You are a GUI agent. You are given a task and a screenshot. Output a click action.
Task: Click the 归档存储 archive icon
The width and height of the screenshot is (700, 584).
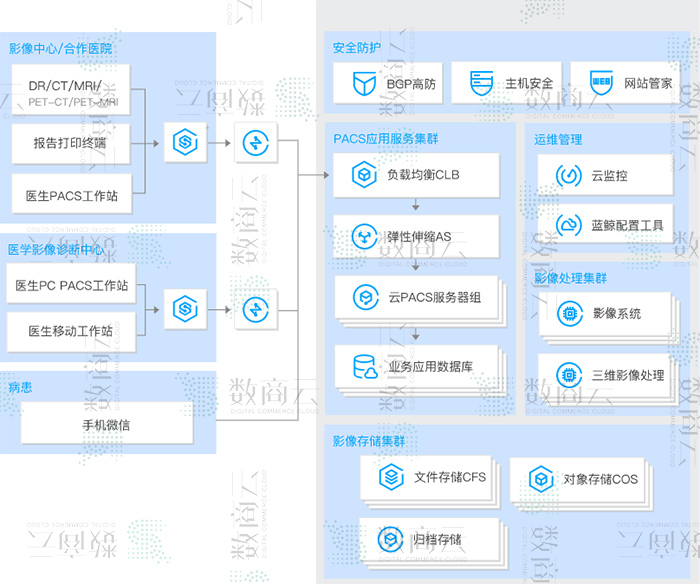point(391,539)
